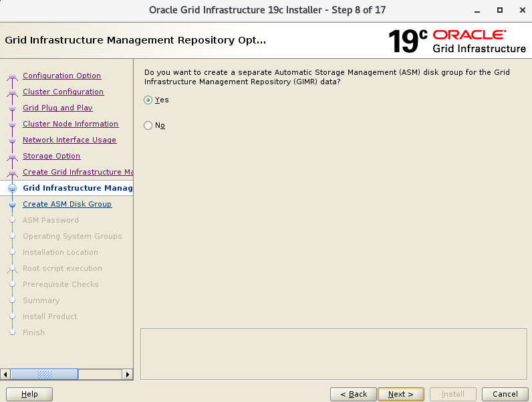This screenshot has width=532, height=402.
Task: Click the right arrow of sidebar scrollbar
Action: click(127, 375)
